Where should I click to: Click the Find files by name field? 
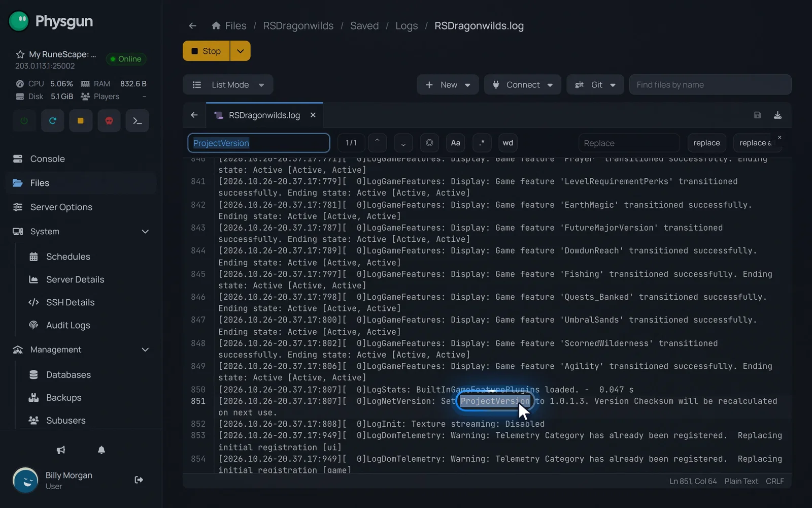pyautogui.click(x=710, y=85)
